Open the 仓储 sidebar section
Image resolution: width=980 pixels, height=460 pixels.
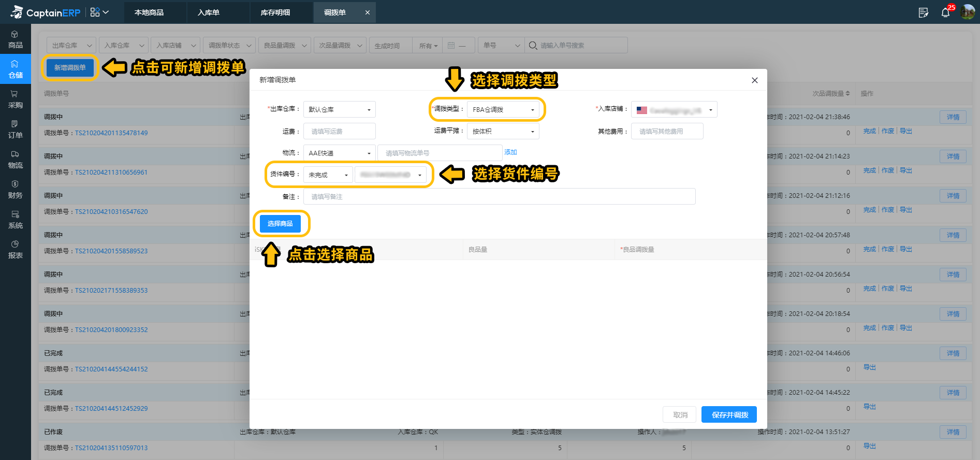coord(15,69)
